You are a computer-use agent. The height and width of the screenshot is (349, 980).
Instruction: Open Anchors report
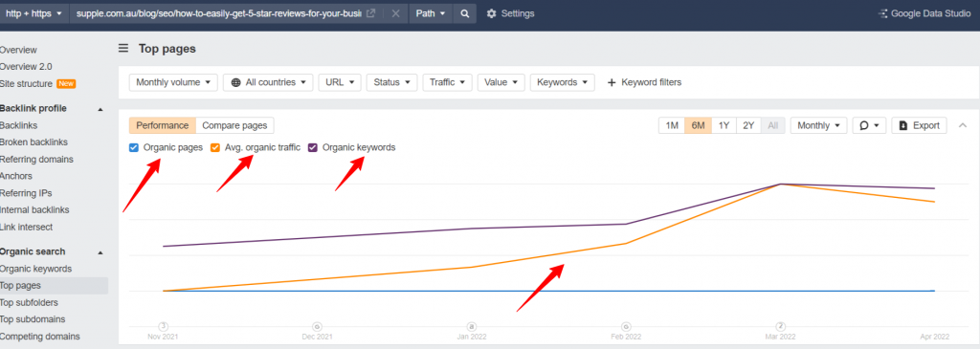(15, 176)
